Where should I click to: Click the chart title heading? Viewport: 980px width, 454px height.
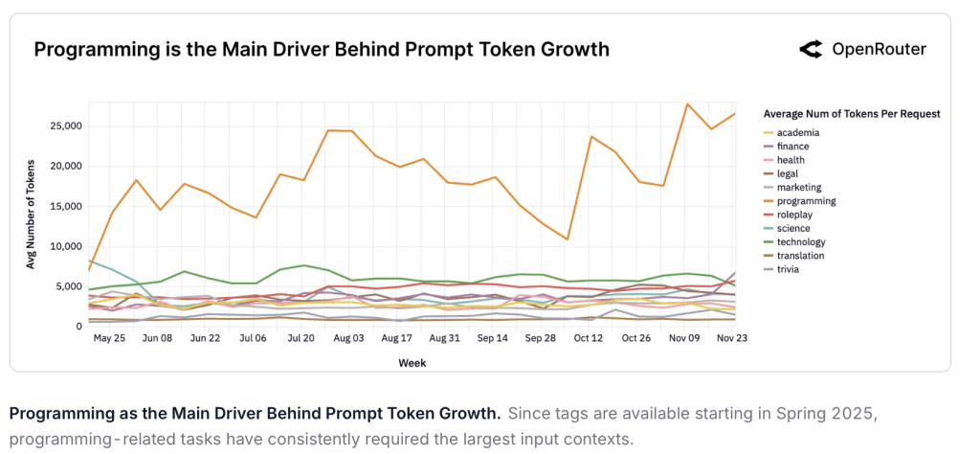[x=322, y=49]
